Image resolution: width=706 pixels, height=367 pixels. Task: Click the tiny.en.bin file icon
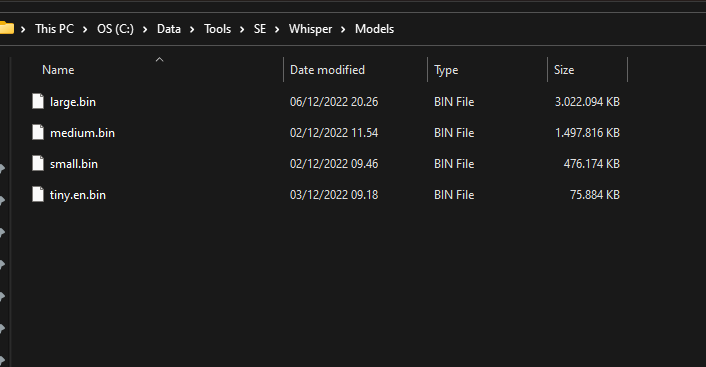(x=38, y=195)
